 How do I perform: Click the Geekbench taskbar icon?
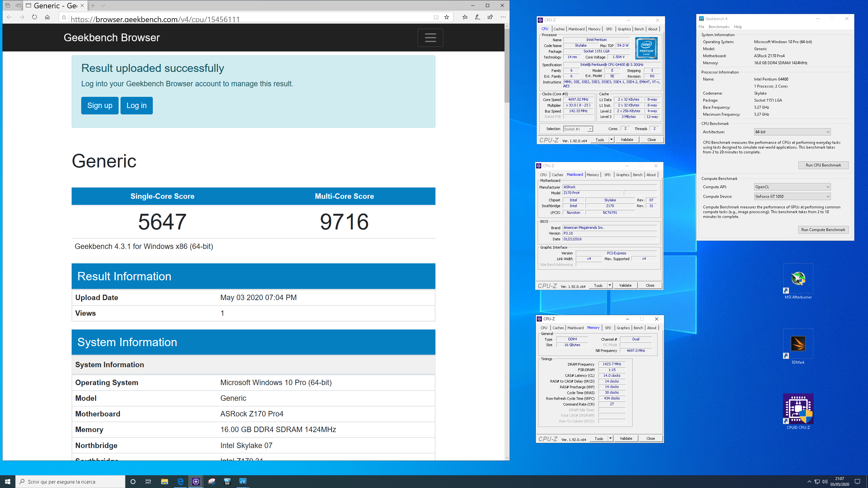pyautogui.click(x=243, y=481)
